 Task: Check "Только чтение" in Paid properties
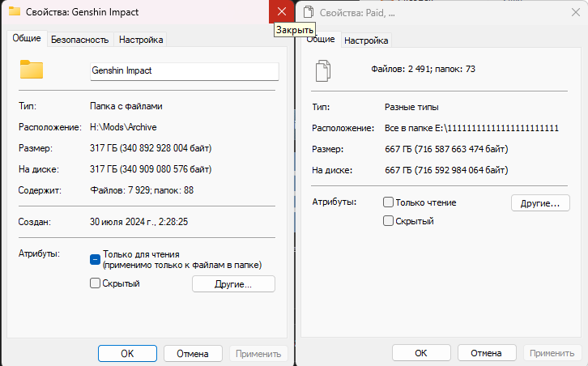click(388, 202)
